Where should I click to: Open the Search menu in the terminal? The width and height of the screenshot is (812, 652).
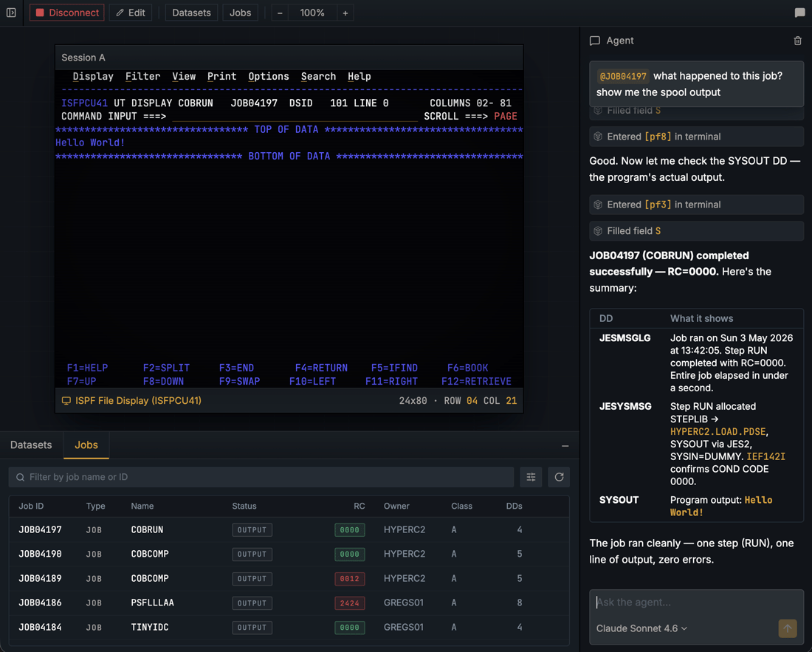(x=318, y=77)
